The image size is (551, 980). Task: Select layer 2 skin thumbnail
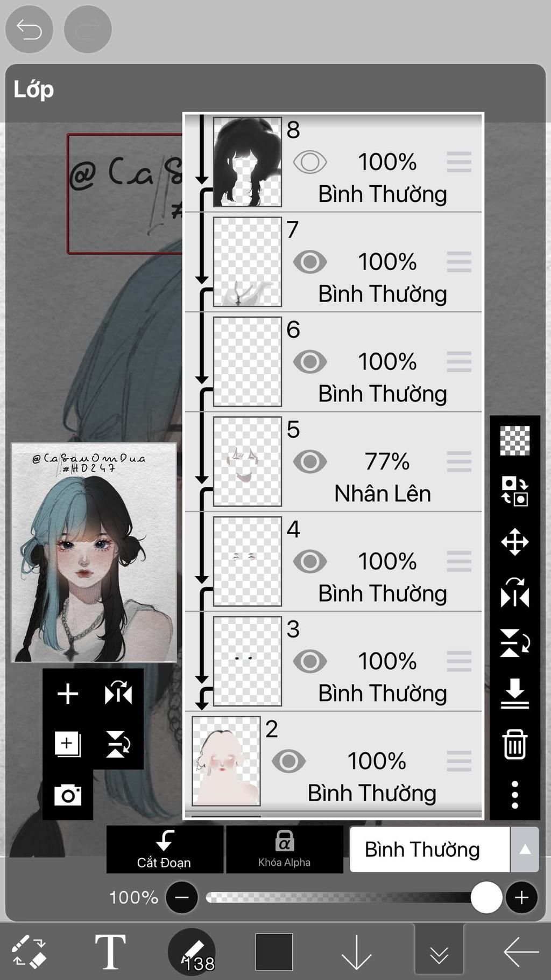(x=226, y=761)
